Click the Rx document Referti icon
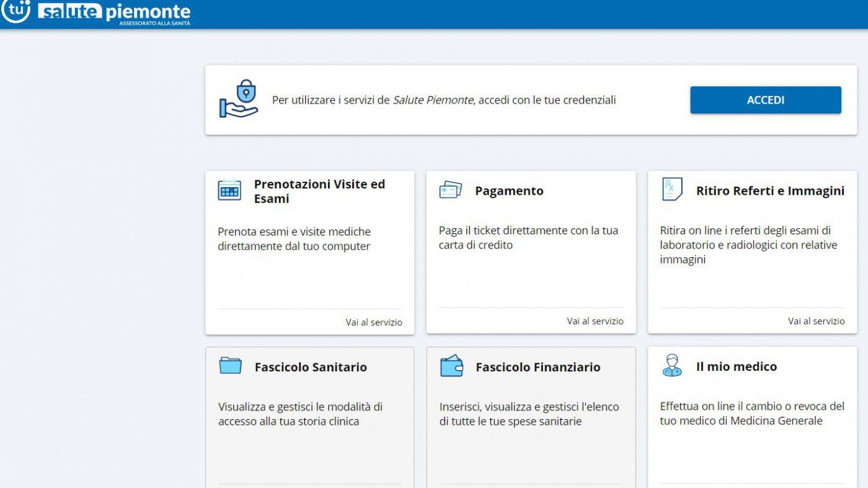 click(671, 190)
